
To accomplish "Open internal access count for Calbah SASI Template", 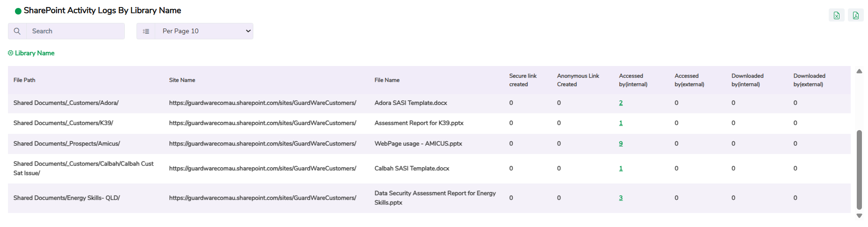I will (x=621, y=168).
